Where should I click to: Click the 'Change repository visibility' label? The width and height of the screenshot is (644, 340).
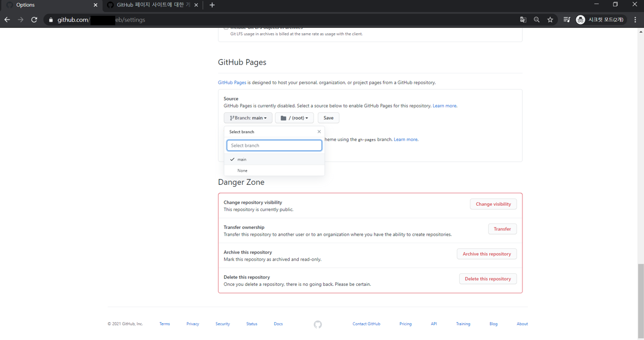(x=253, y=202)
